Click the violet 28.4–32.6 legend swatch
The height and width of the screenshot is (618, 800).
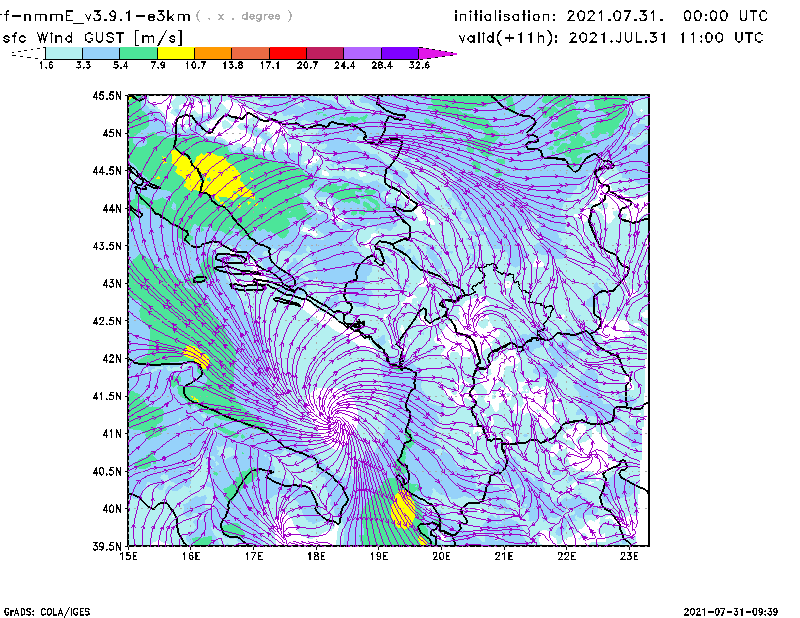(x=399, y=53)
